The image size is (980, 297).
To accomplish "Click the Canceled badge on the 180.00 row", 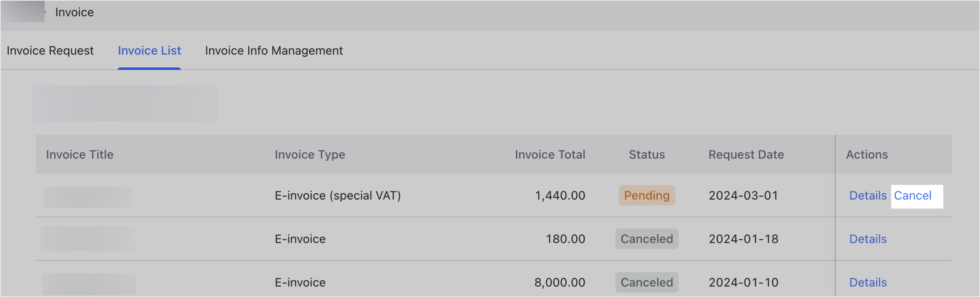I will [647, 239].
